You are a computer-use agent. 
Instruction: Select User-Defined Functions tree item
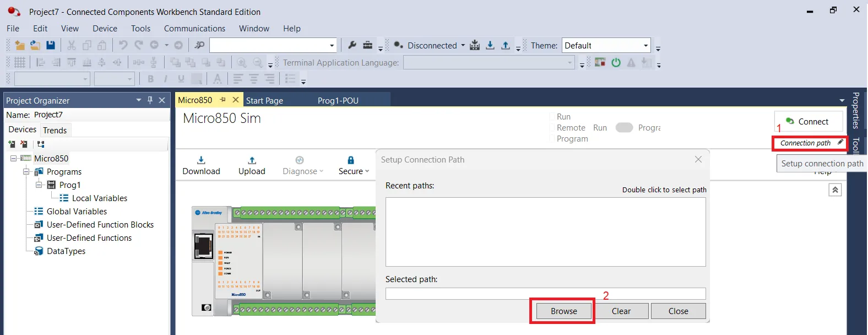click(89, 238)
